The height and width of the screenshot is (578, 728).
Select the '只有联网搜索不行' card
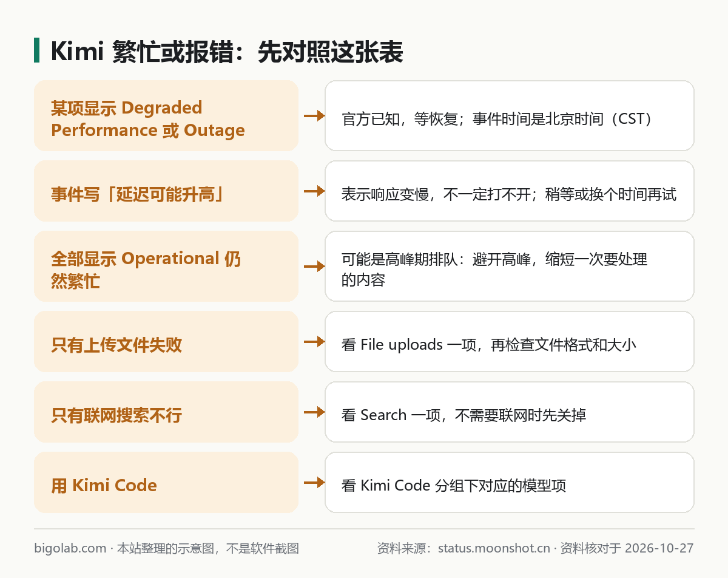coord(166,412)
